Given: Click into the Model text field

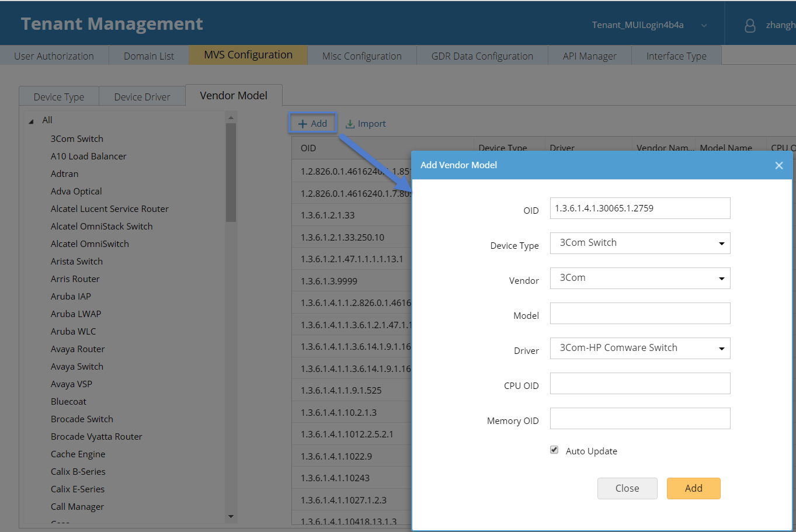Looking at the screenshot, I should [640, 314].
